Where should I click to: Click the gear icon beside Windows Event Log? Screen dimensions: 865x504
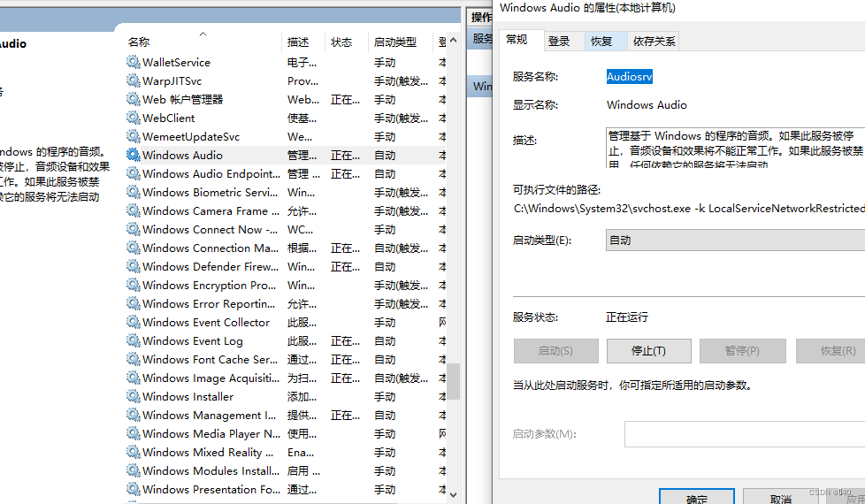[x=133, y=340]
